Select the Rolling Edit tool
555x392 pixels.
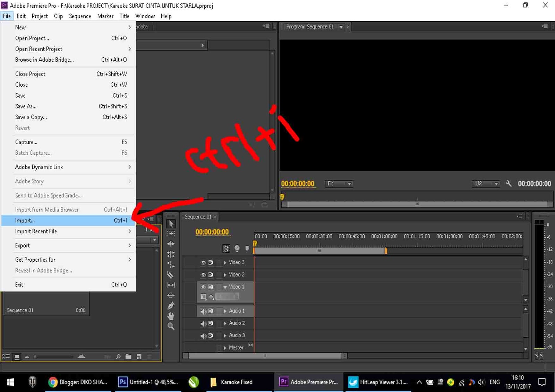171,254
